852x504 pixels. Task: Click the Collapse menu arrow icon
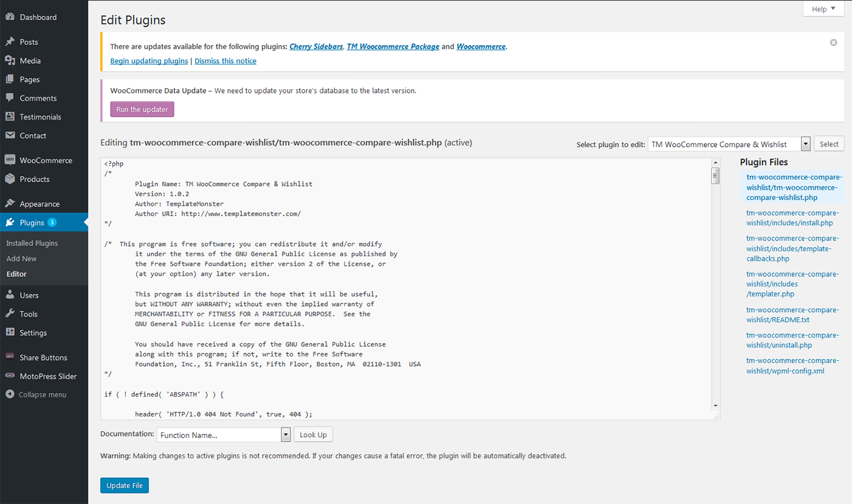[10, 395]
